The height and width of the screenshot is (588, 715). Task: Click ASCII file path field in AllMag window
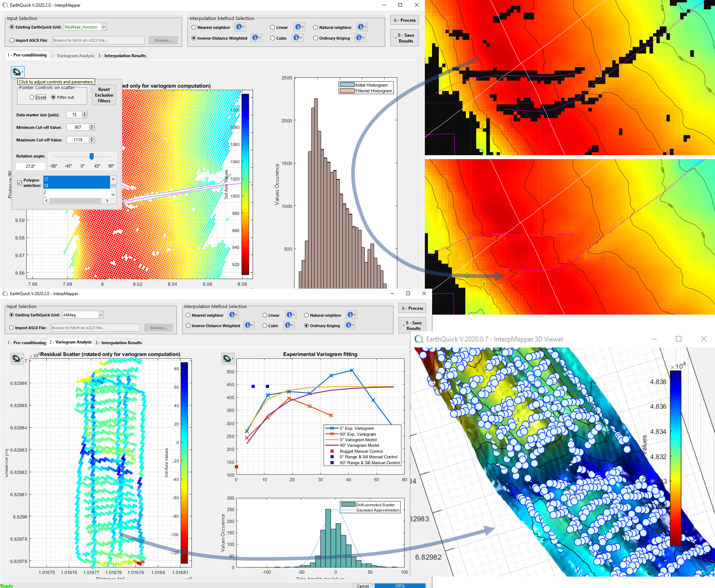coord(95,328)
